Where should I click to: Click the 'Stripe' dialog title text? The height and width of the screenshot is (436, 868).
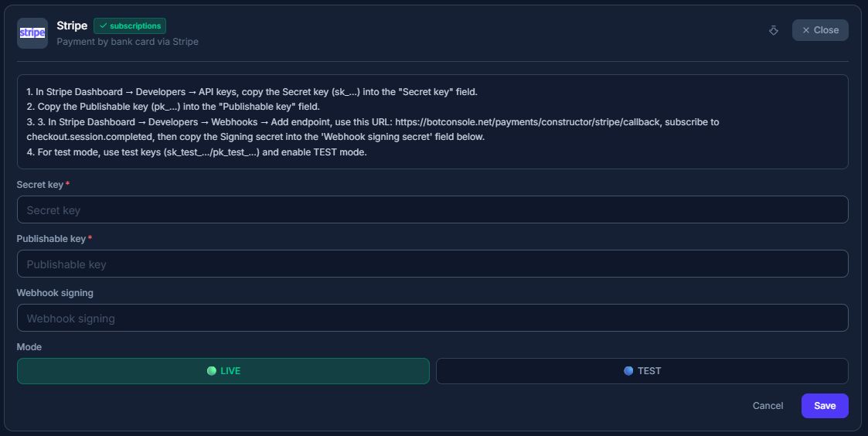72,26
